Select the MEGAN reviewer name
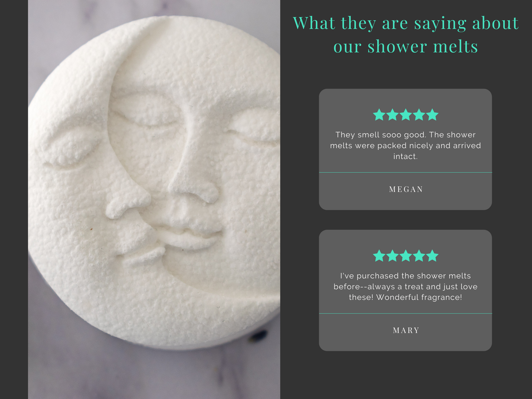Screen dimensions: 532x399 (406, 189)
